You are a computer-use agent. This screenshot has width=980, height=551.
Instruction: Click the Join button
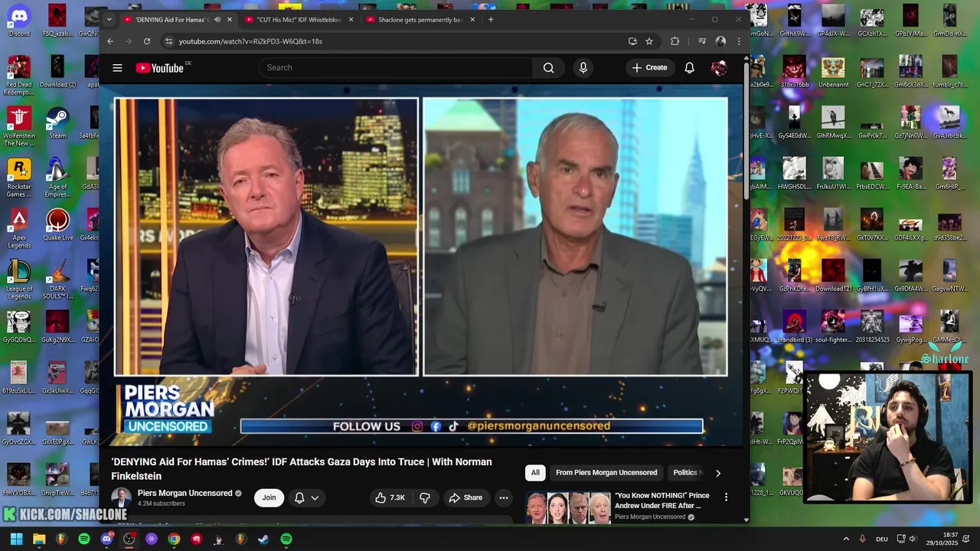tap(269, 497)
